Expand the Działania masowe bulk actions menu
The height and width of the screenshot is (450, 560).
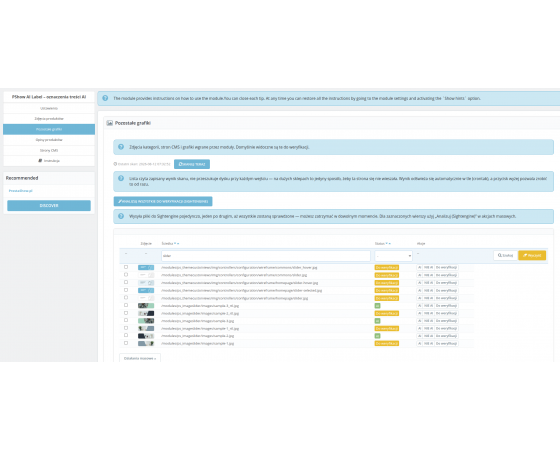click(140, 358)
